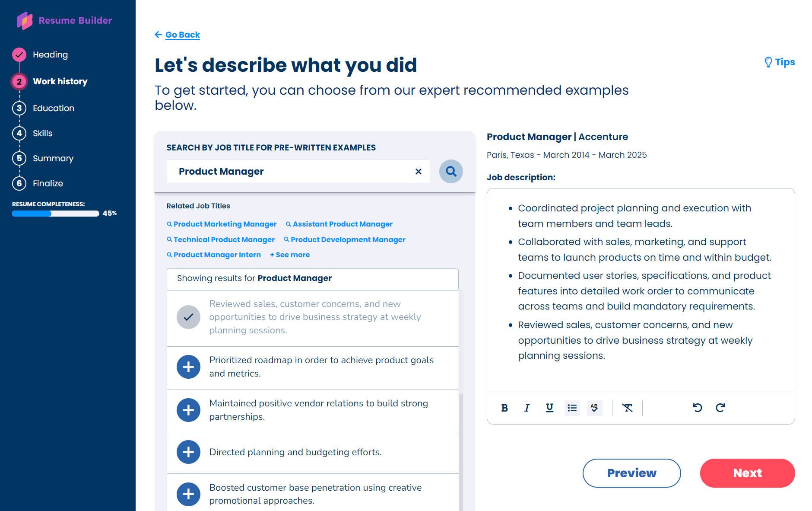Clear text formatting in editor
The width and height of the screenshot is (812, 511).
pos(627,408)
